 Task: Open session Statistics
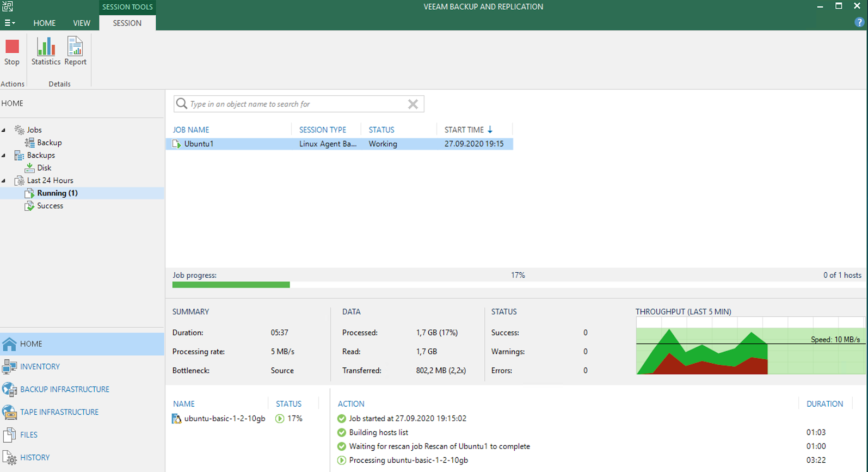[46, 52]
